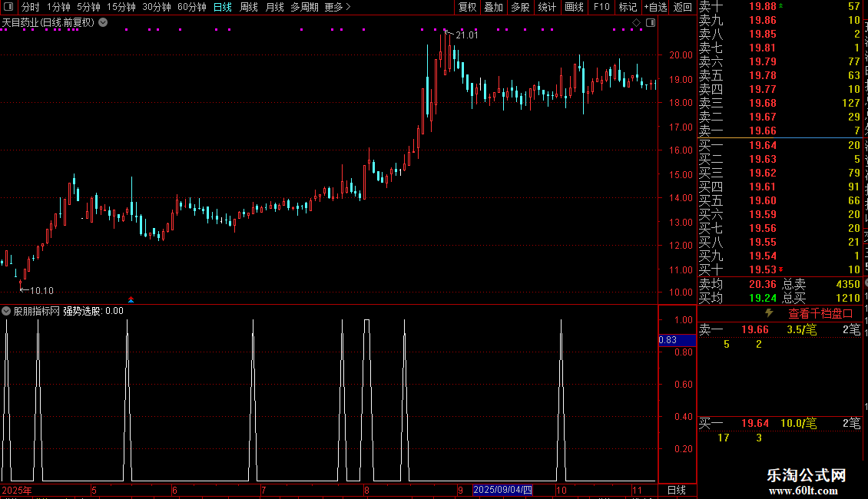Add stock via +自选 button

(655, 7)
